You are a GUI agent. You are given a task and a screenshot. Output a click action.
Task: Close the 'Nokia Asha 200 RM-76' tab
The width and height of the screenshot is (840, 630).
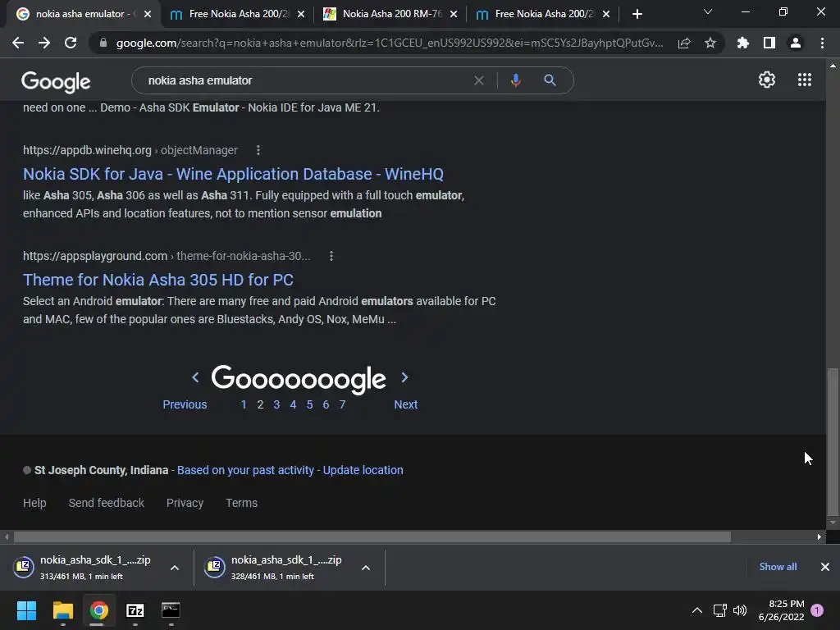(x=454, y=14)
